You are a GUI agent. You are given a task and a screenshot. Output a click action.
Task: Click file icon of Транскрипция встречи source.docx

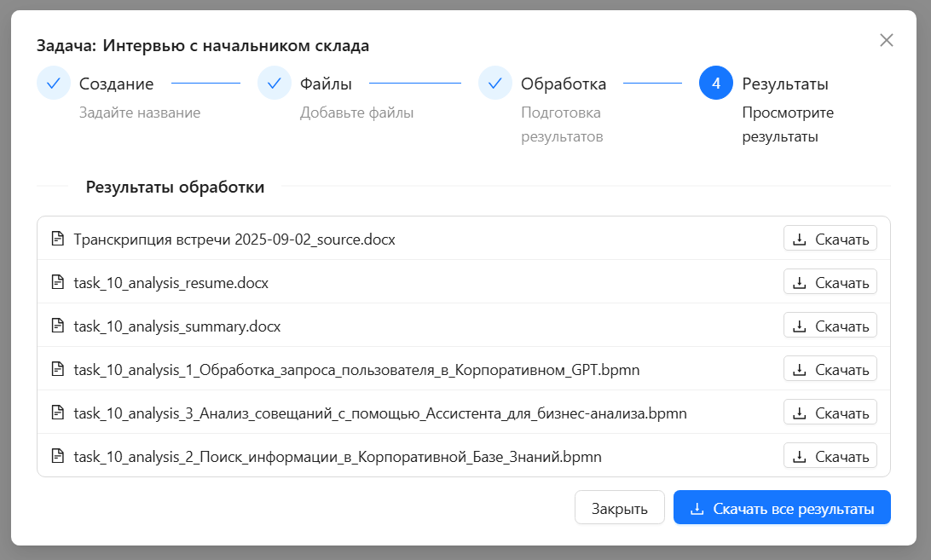click(x=58, y=239)
